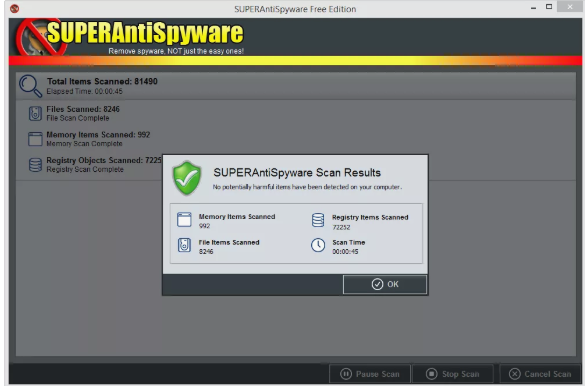Click the magnifying glass total scanned icon
Viewport: 585px width, 386px height.
(30, 86)
